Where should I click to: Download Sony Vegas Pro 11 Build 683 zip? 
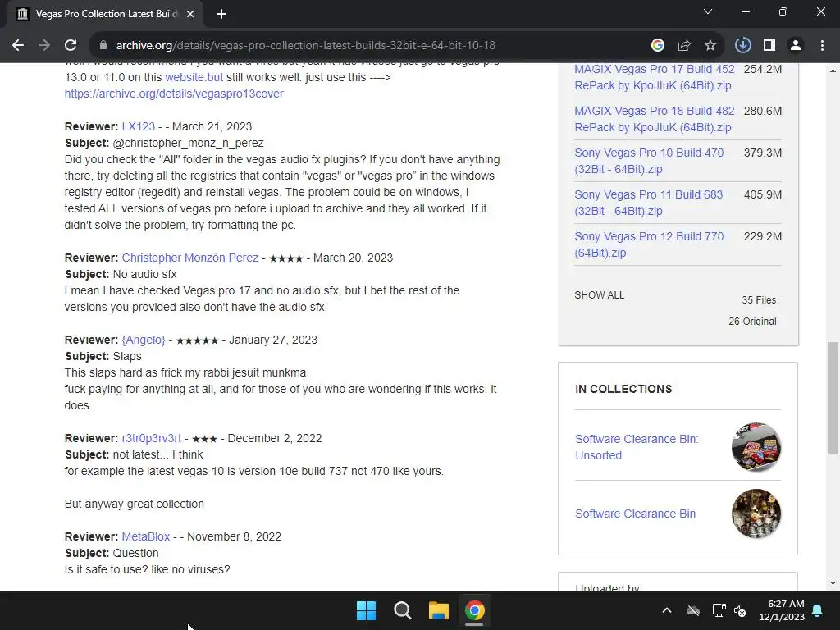pos(648,203)
